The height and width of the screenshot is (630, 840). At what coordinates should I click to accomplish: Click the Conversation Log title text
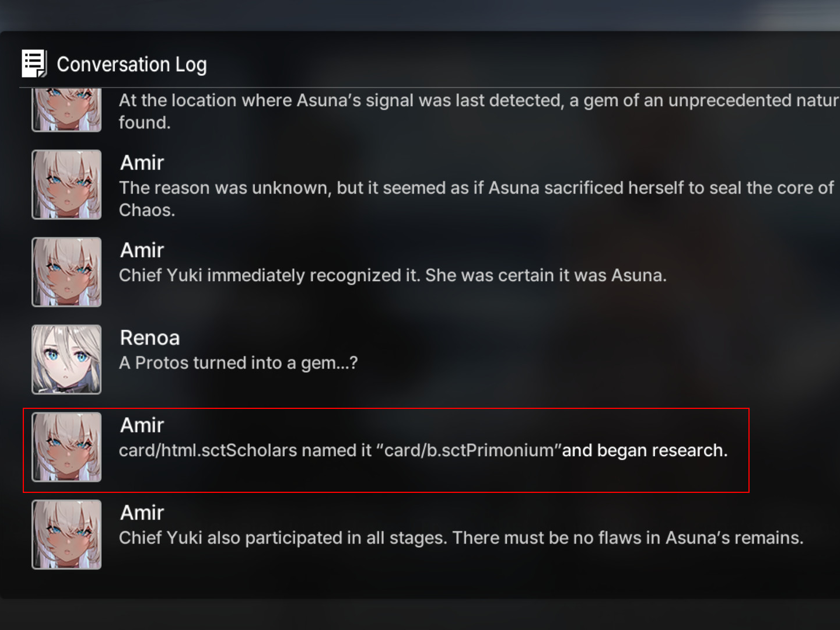pyautogui.click(x=132, y=64)
